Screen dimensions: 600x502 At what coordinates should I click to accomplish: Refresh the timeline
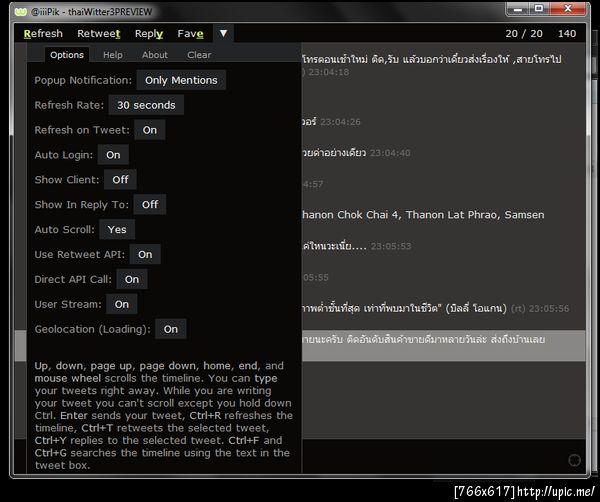tap(43, 34)
